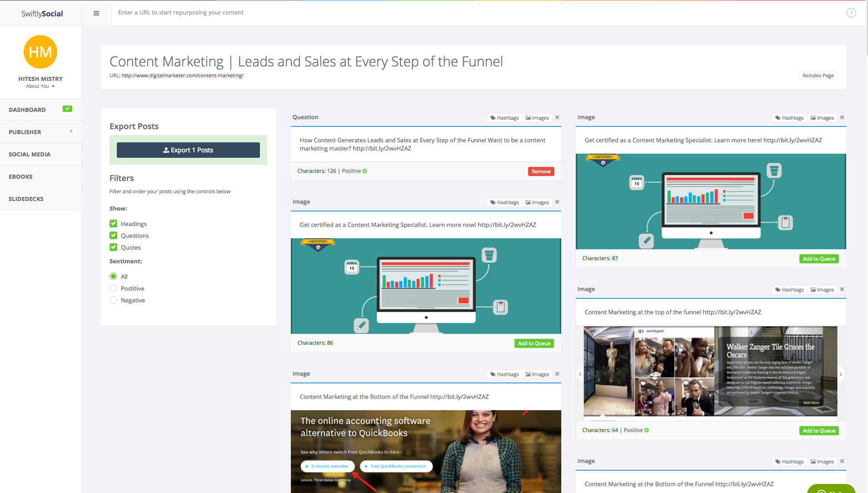Screen dimensions: 868x493
Task: Open Images on left 'Bottom of the Funnel' card
Action: tap(537, 374)
